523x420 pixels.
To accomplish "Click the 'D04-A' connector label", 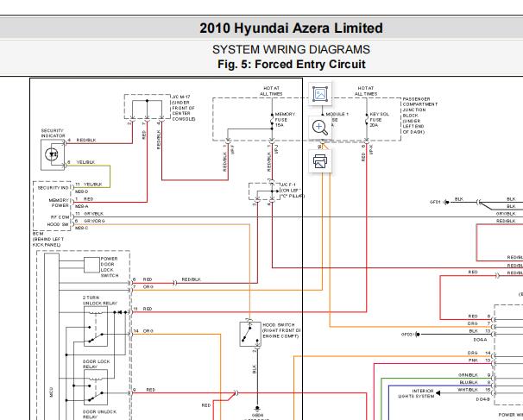I will click(x=480, y=340).
